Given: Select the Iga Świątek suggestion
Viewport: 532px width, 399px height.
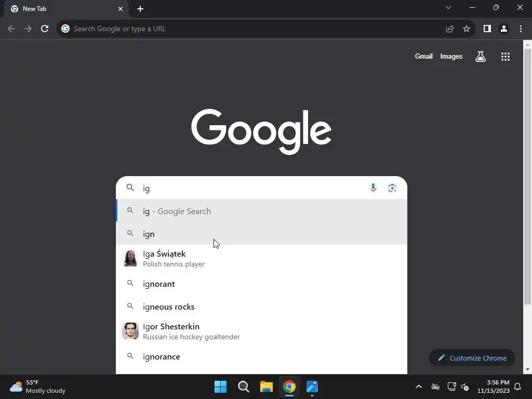Looking at the screenshot, I should pyautogui.click(x=262, y=259).
